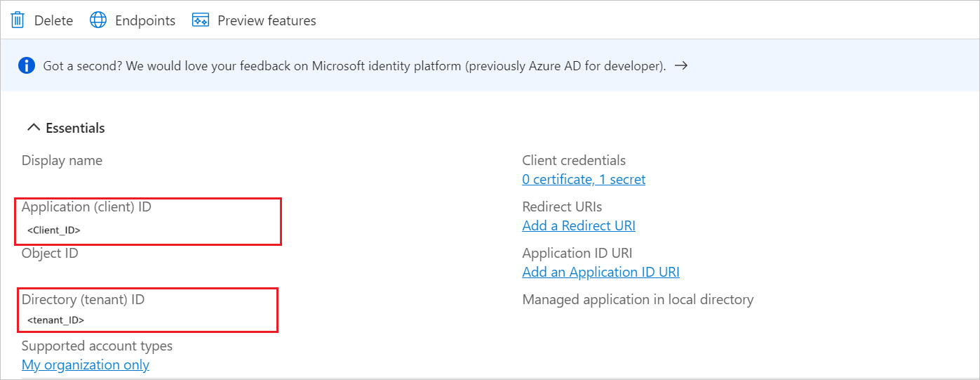The image size is (980, 380).
Task: Click 'Add a Redirect URI' link
Action: point(579,225)
